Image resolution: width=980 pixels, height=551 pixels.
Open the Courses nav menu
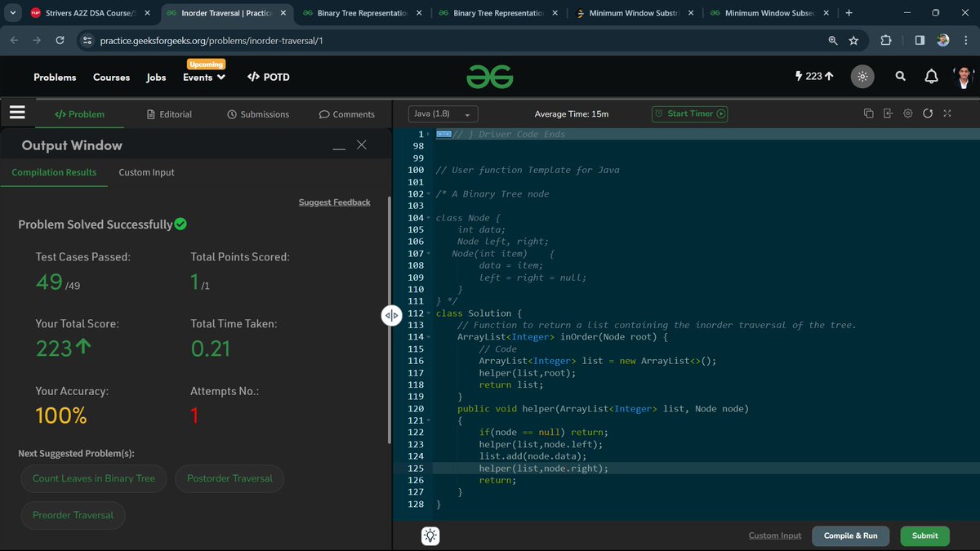coord(111,77)
